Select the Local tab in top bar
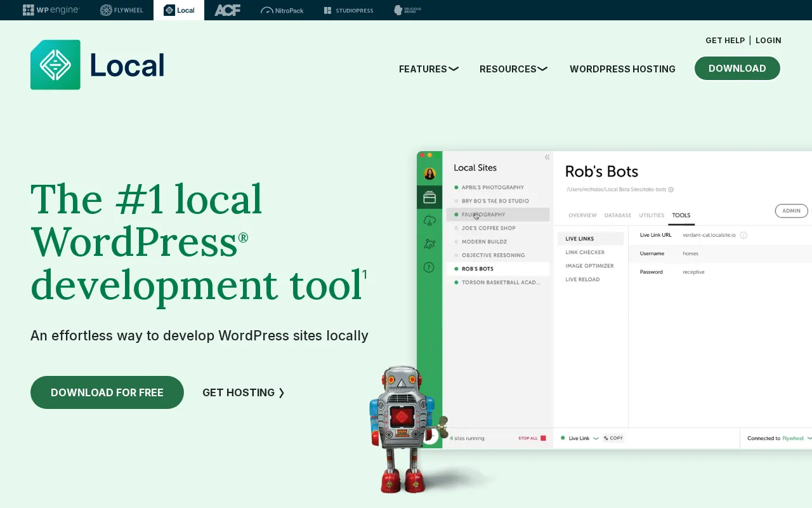The image size is (812, 508). click(x=179, y=10)
